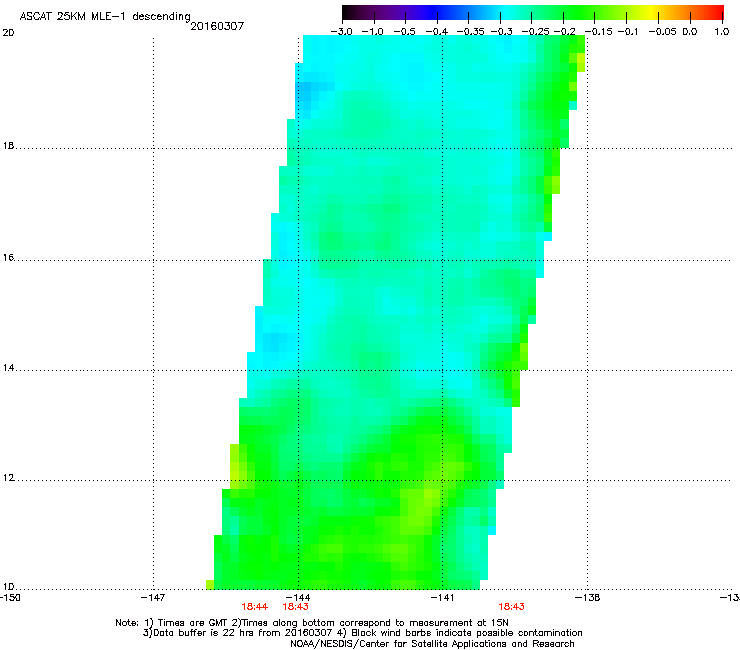Click latitude axis label 18
Image resolution: width=740 pixels, height=650 pixels.
(x=8, y=146)
